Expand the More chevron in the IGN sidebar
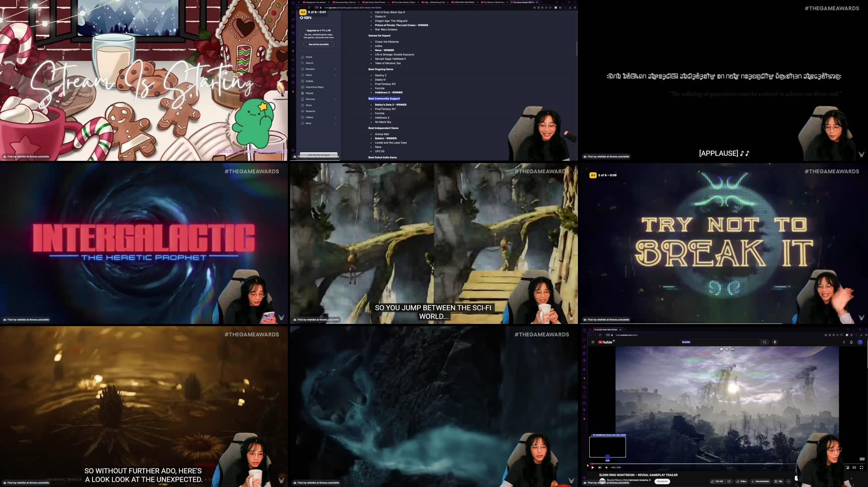The height and width of the screenshot is (487, 868). click(x=335, y=123)
